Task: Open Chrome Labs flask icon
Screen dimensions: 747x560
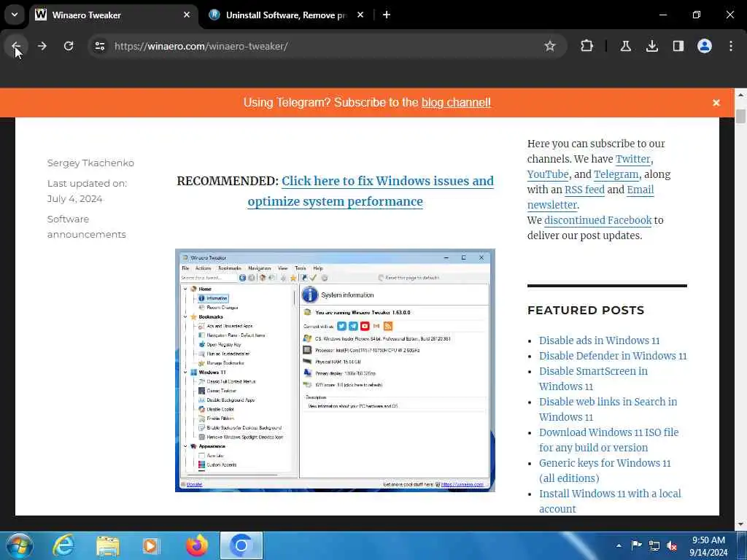Action: (625, 46)
